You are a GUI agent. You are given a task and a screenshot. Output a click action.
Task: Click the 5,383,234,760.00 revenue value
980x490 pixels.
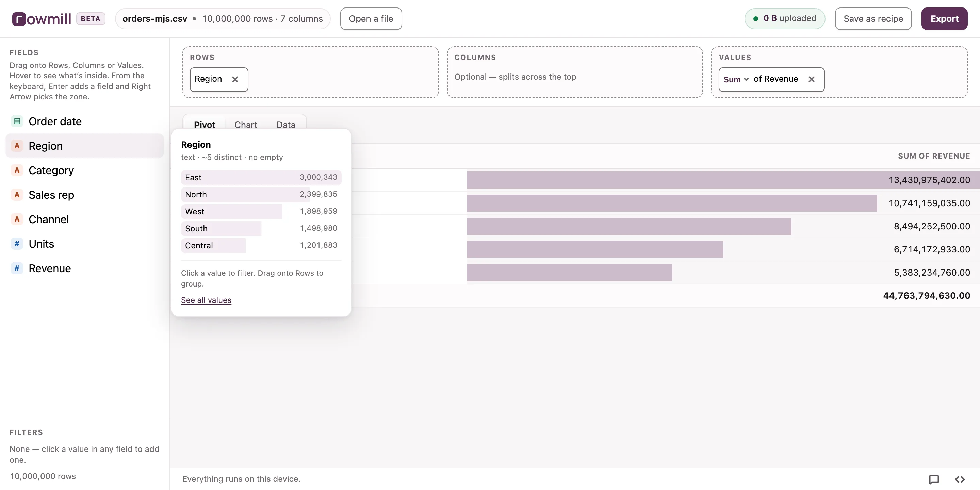click(x=932, y=273)
